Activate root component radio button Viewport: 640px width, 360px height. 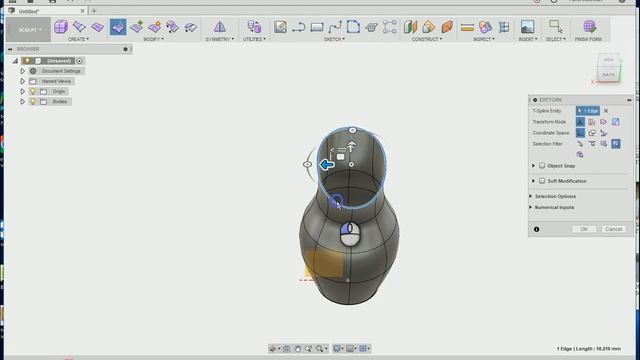[x=80, y=61]
